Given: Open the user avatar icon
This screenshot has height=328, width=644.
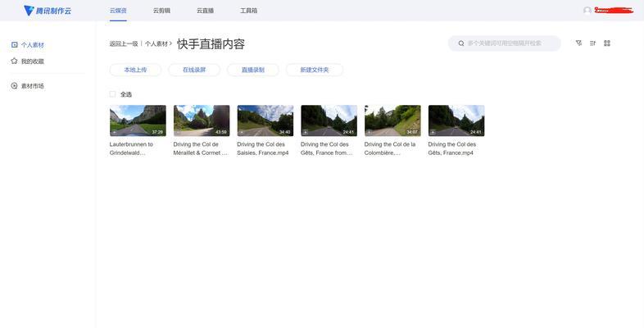Looking at the screenshot, I should (x=587, y=11).
